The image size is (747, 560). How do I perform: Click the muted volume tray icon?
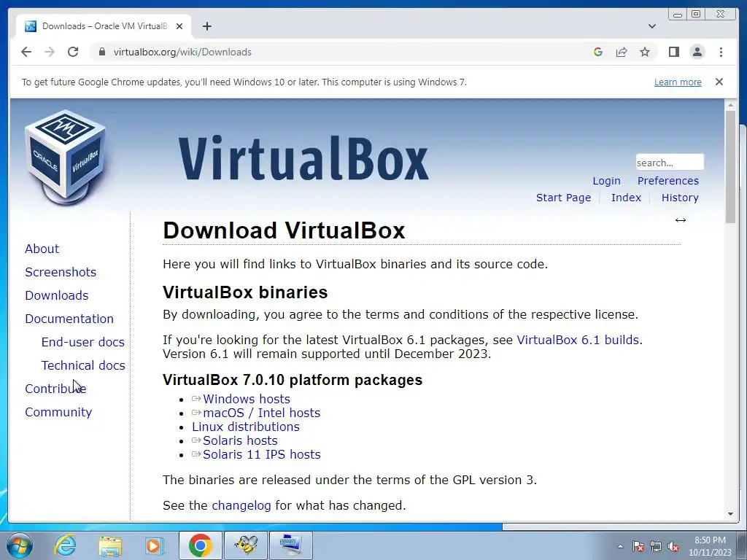point(673,547)
